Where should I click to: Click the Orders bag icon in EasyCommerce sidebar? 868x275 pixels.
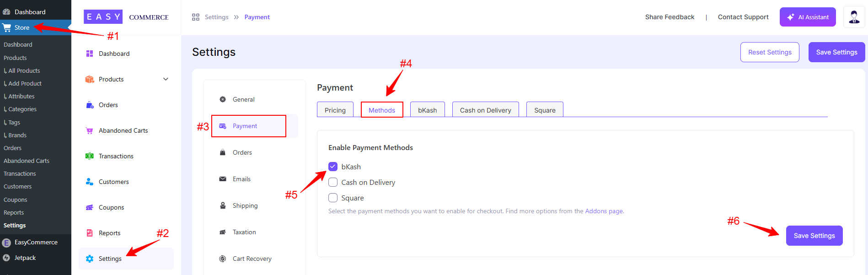(90, 105)
